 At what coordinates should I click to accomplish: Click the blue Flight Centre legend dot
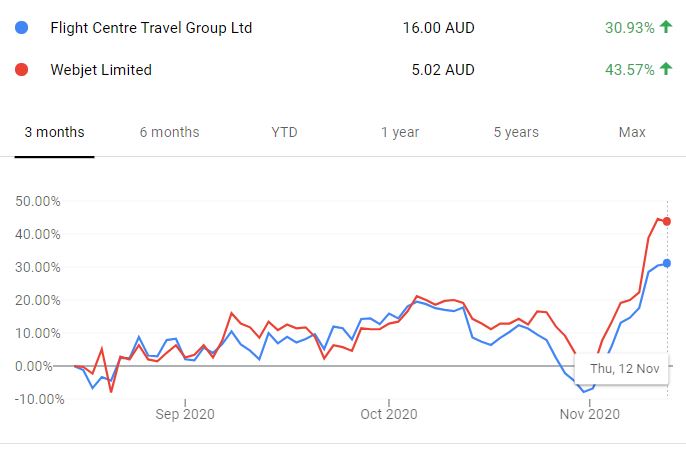[x=22, y=28]
